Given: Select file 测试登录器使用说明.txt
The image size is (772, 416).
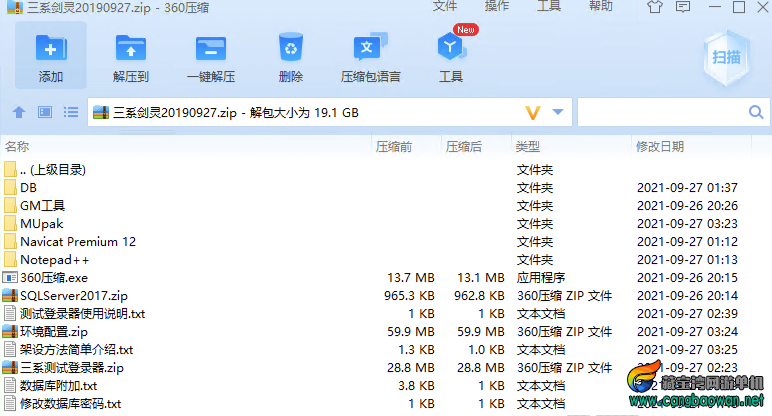Looking at the screenshot, I should [82, 314].
